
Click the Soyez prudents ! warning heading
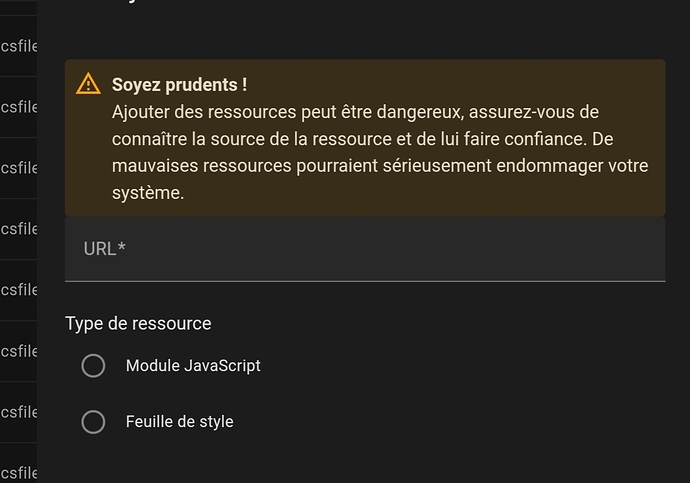180,85
